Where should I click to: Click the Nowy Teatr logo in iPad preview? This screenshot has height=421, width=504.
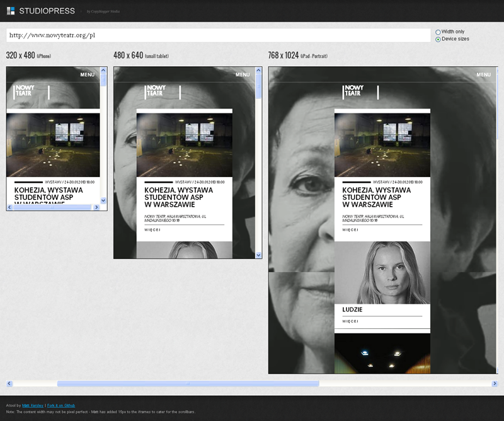point(353,92)
